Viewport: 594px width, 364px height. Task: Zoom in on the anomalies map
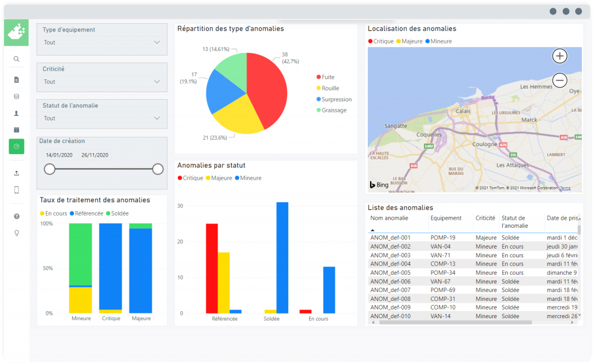pyautogui.click(x=559, y=56)
